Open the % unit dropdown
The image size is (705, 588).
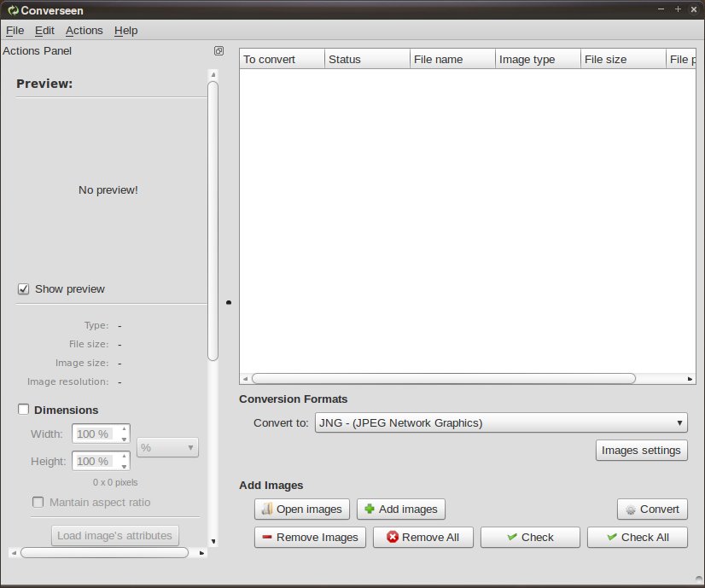pyautogui.click(x=167, y=448)
